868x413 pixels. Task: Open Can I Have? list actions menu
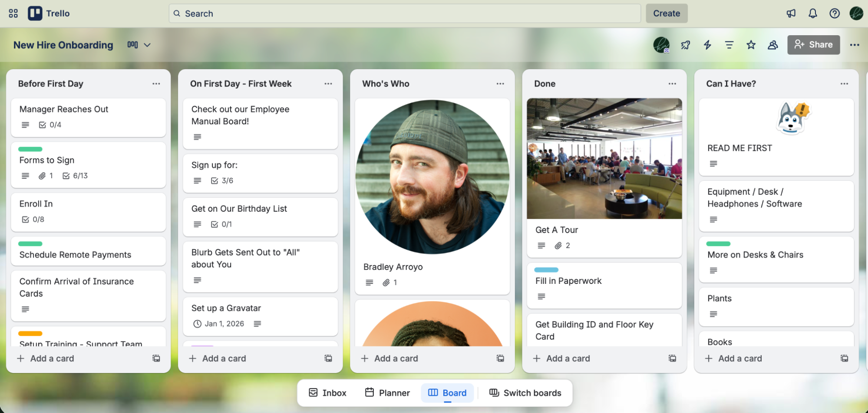pyautogui.click(x=844, y=83)
